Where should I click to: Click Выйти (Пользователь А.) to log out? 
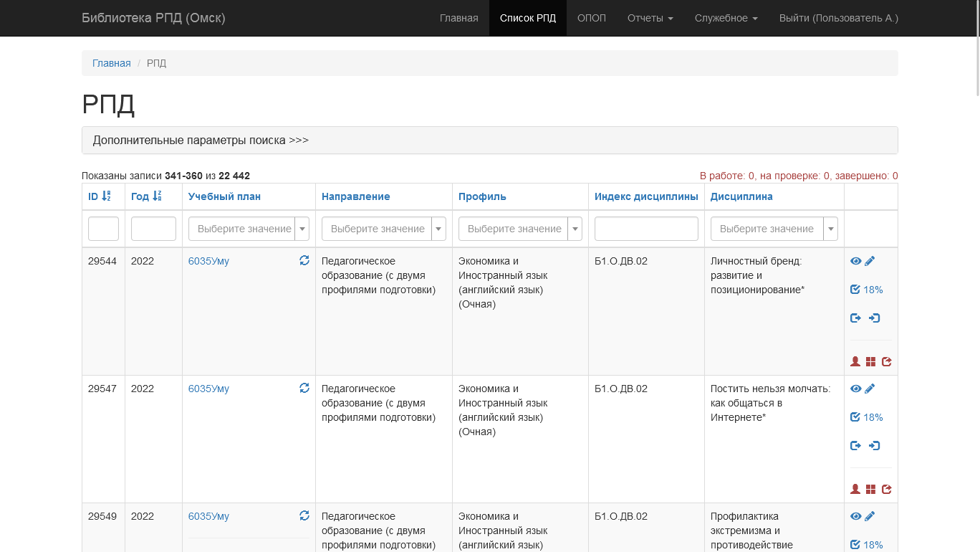[839, 18]
